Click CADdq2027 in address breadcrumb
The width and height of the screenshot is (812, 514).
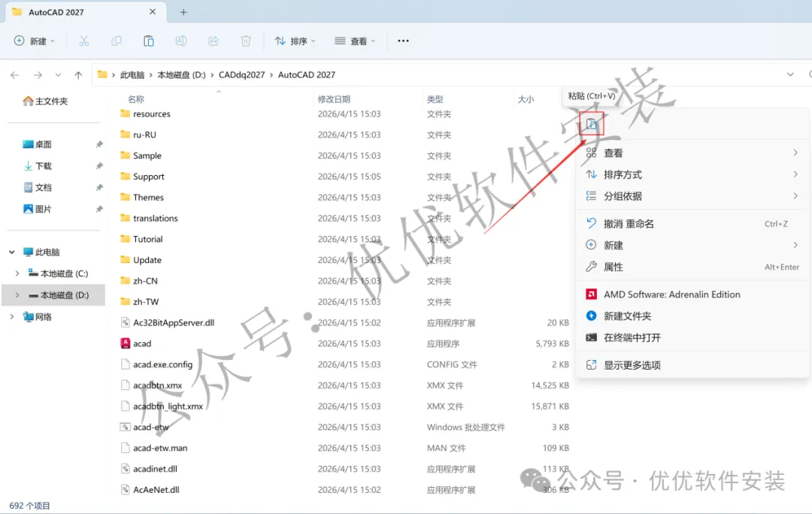(242, 74)
